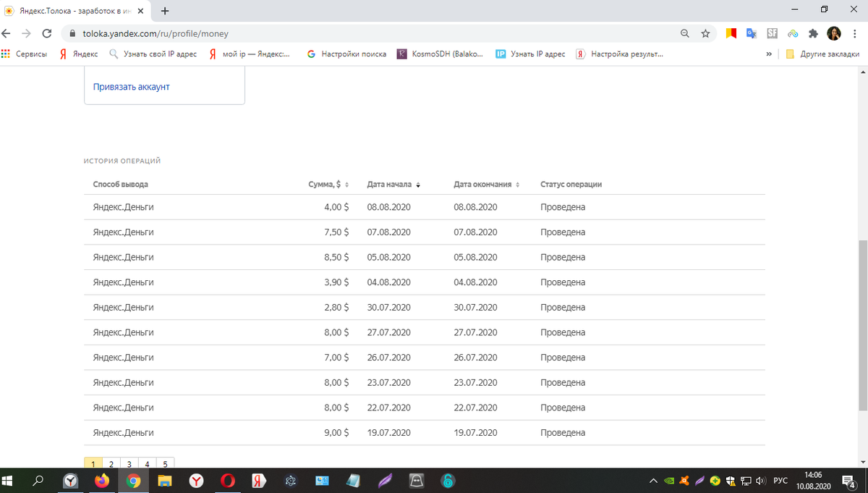Open the Chrome extensions puzzle menu

click(813, 33)
